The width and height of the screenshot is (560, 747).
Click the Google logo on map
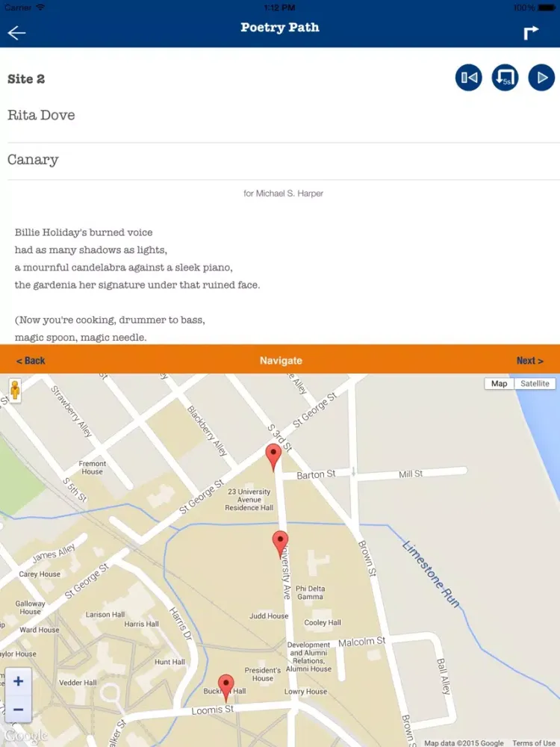point(25,736)
